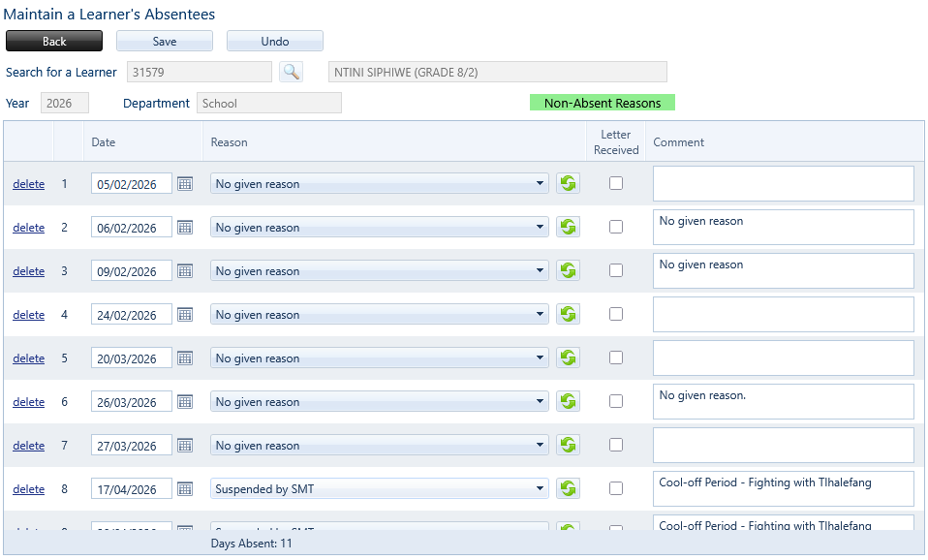Click the learner search magnifier icon

coord(291,73)
